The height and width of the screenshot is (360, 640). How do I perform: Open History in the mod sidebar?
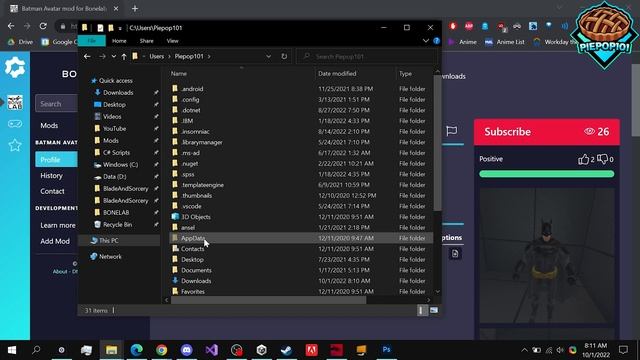(51, 176)
